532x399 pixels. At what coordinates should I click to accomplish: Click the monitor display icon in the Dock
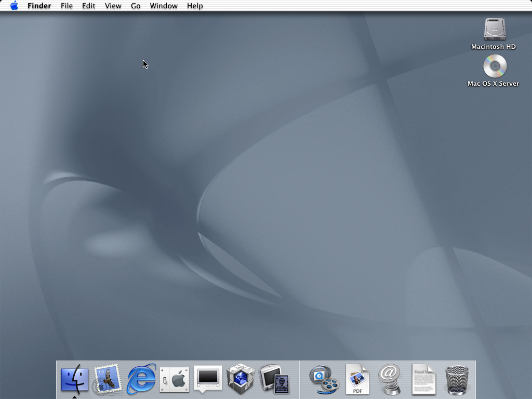click(x=208, y=379)
